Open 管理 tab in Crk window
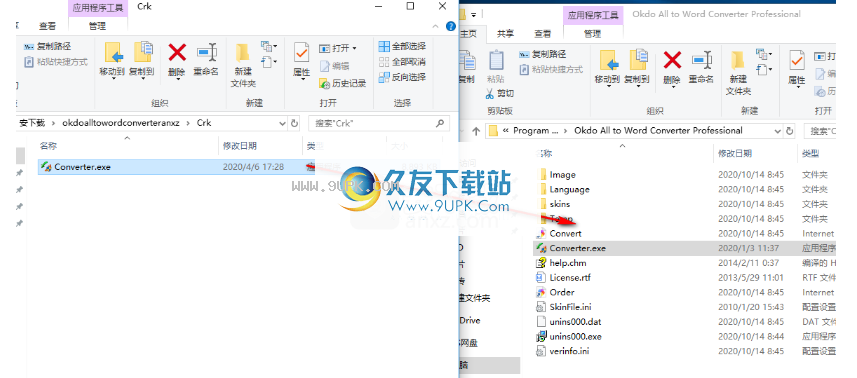 tap(97, 26)
